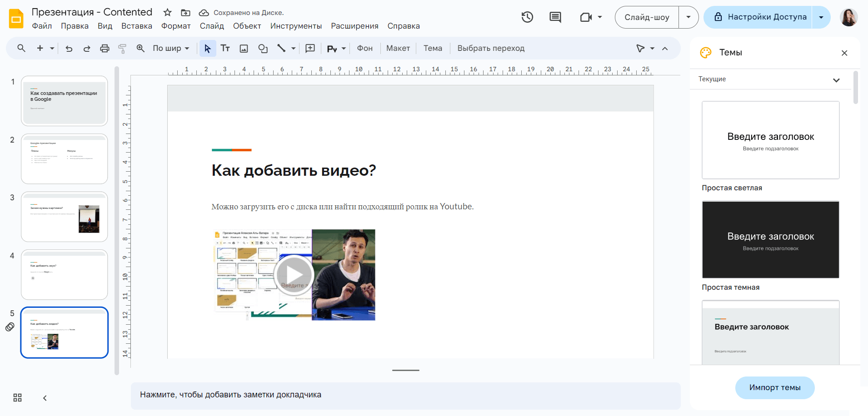868x416 pixels.
Task: Start a video call camera icon
Action: [x=586, y=17]
